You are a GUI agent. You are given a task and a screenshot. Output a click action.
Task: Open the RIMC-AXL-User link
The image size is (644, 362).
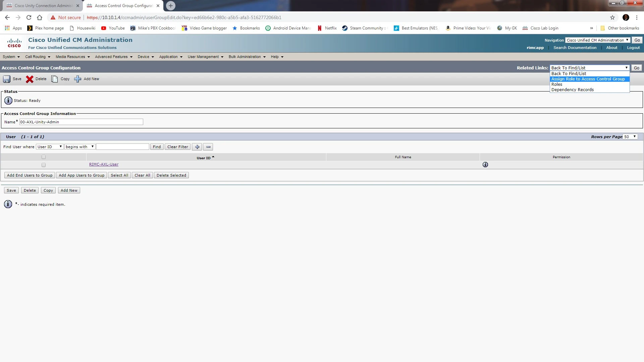[104, 164]
